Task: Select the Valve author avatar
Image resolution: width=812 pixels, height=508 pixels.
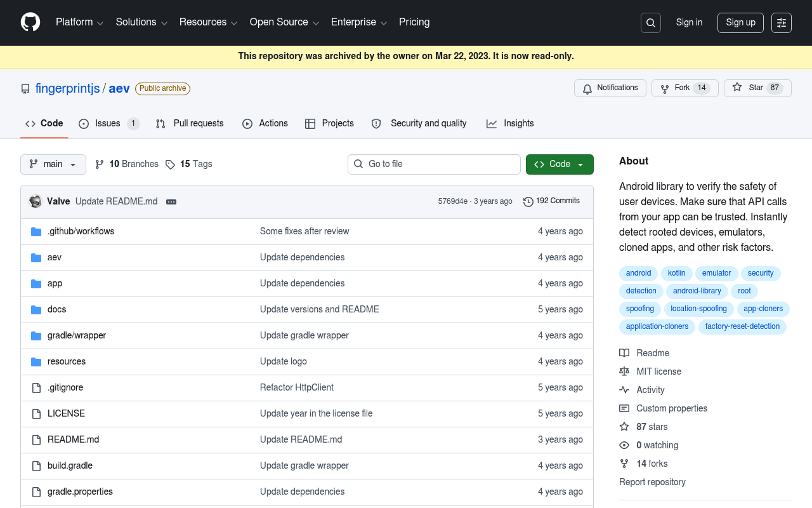Action: pyautogui.click(x=36, y=201)
